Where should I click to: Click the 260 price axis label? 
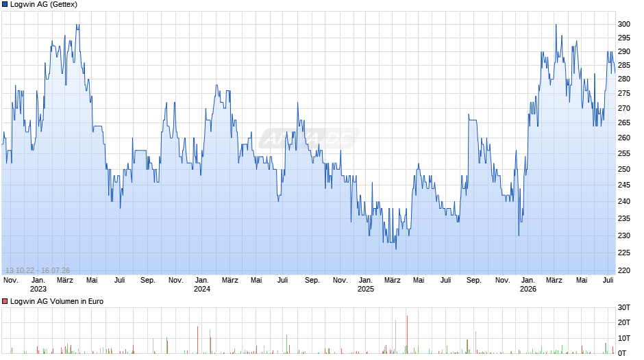pos(624,138)
